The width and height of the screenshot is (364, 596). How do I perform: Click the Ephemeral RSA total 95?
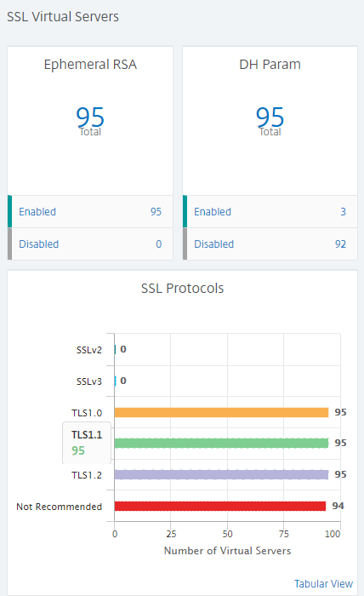90,117
